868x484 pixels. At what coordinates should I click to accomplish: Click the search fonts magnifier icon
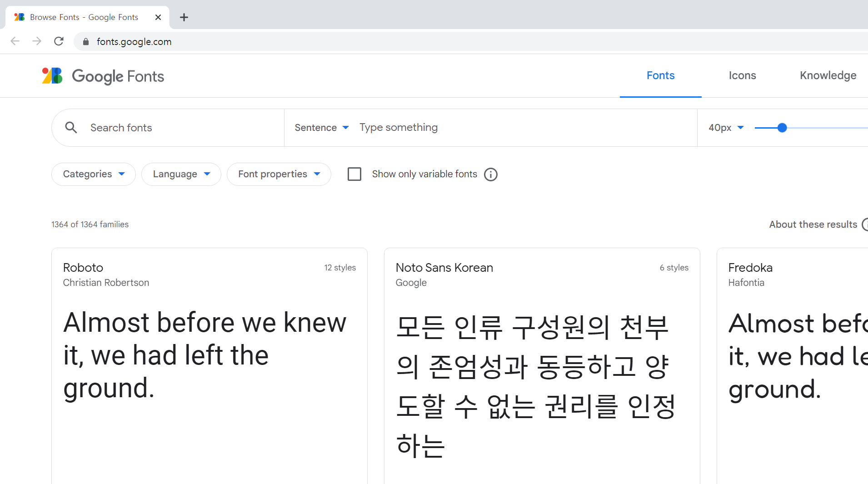(x=71, y=127)
